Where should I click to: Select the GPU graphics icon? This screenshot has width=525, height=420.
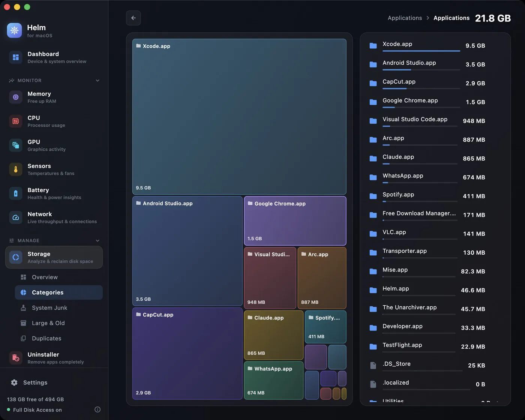pos(16,145)
